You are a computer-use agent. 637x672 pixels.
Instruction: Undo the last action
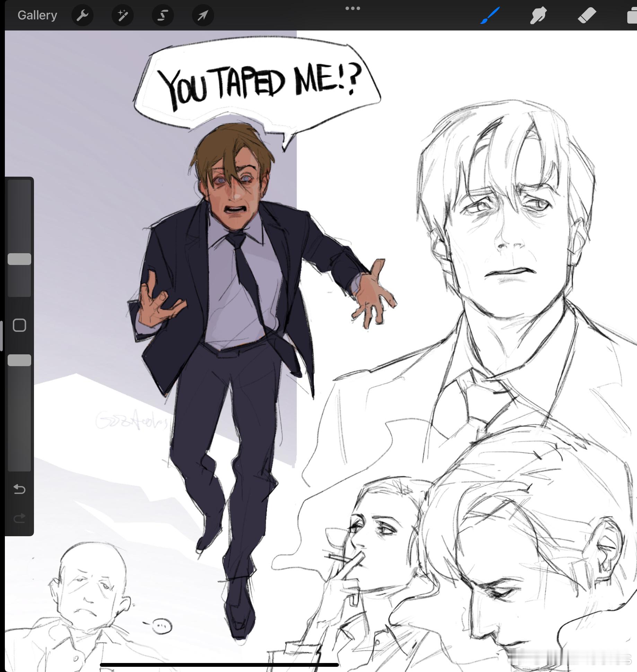(19, 489)
